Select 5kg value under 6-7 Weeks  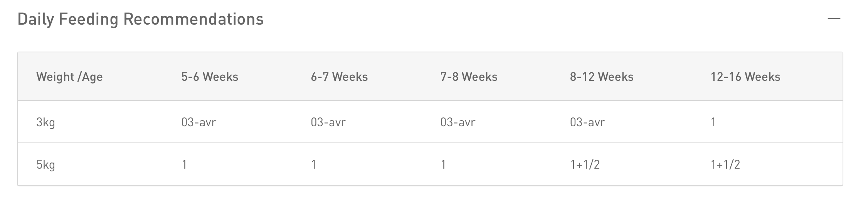click(x=314, y=165)
